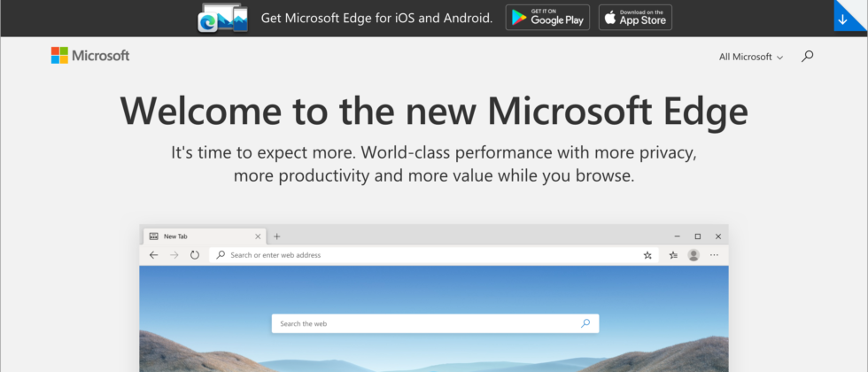Click the Search the web field
The height and width of the screenshot is (372, 868).
(x=425, y=324)
